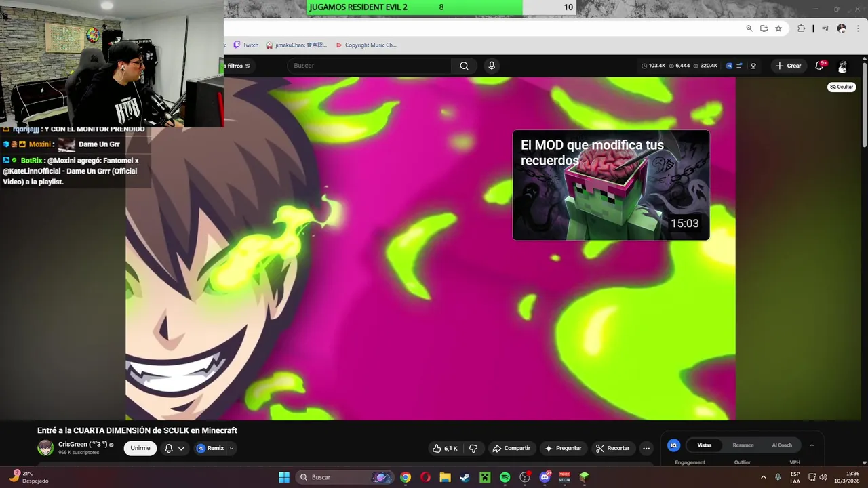
Task: Open the CrisGreen channel name link
Action: (x=83, y=445)
